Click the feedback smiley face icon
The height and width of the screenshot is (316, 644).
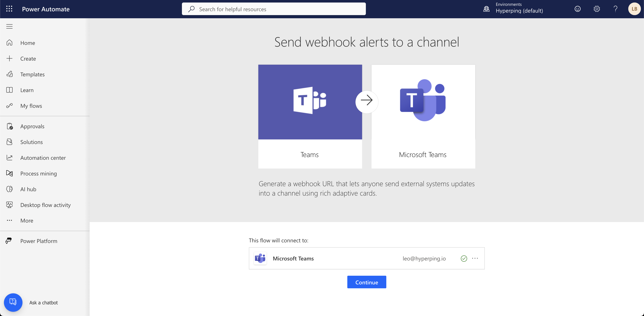pos(577,9)
